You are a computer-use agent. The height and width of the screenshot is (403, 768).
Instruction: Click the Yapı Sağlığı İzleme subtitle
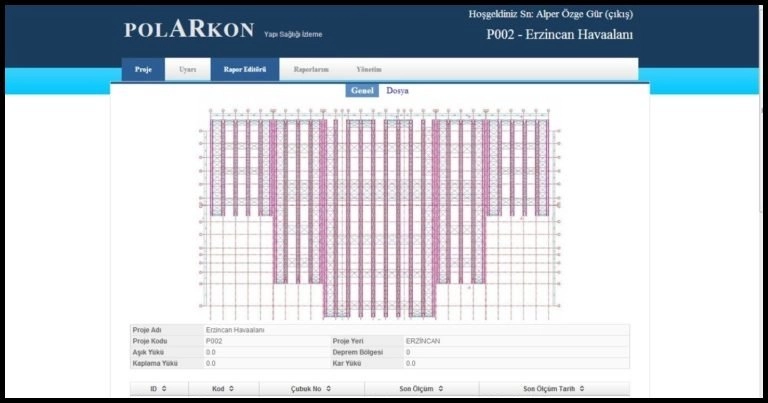(293, 34)
